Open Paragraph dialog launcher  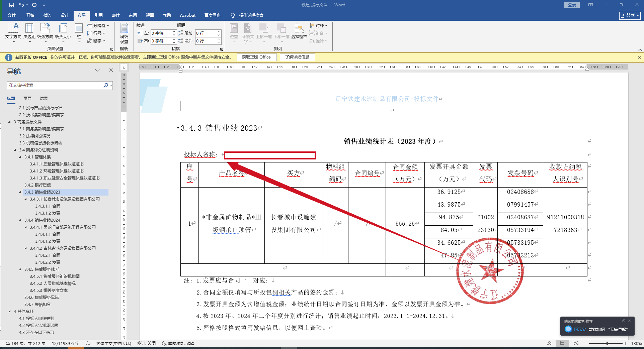[x=222, y=49]
